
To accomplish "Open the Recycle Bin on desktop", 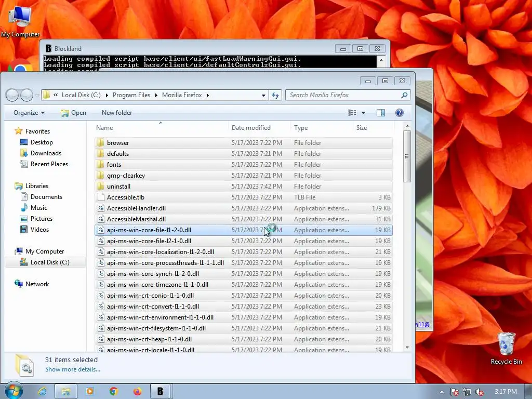I will [506, 348].
